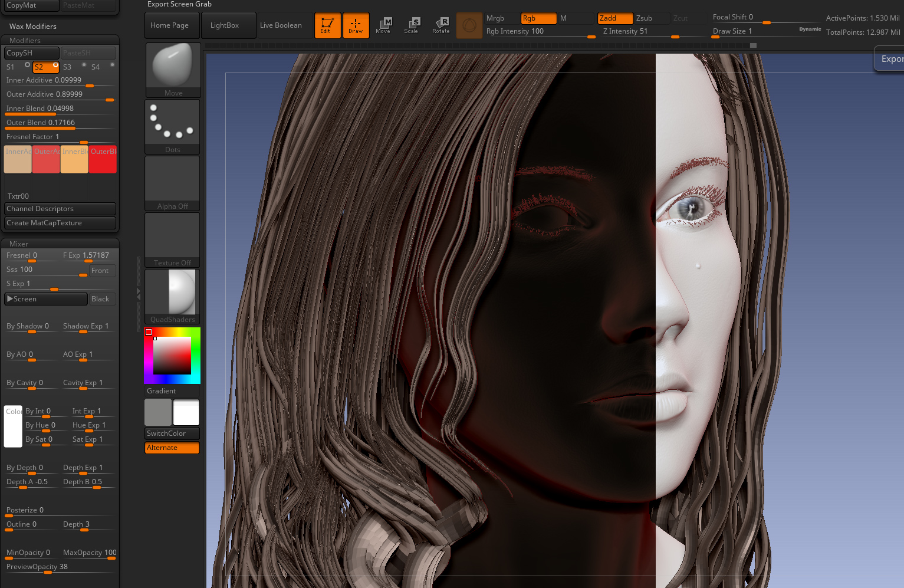
Task: Open the LightBox tab
Action: pyautogui.click(x=229, y=25)
